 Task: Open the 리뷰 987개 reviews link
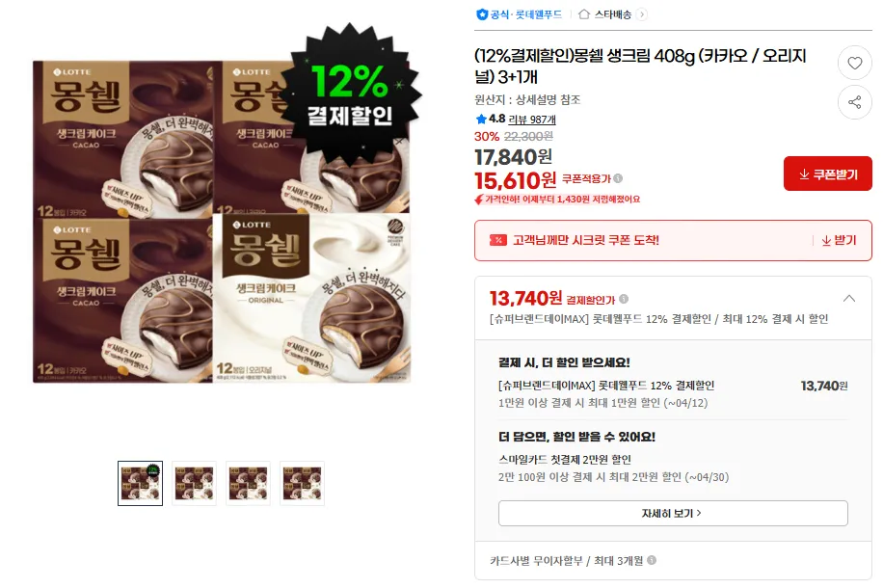click(x=531, y=120)
